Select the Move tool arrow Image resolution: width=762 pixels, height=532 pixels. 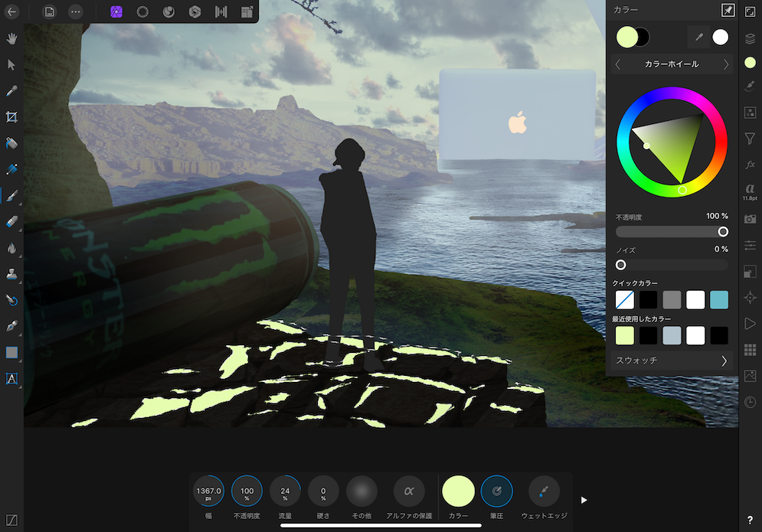point(11,64)
